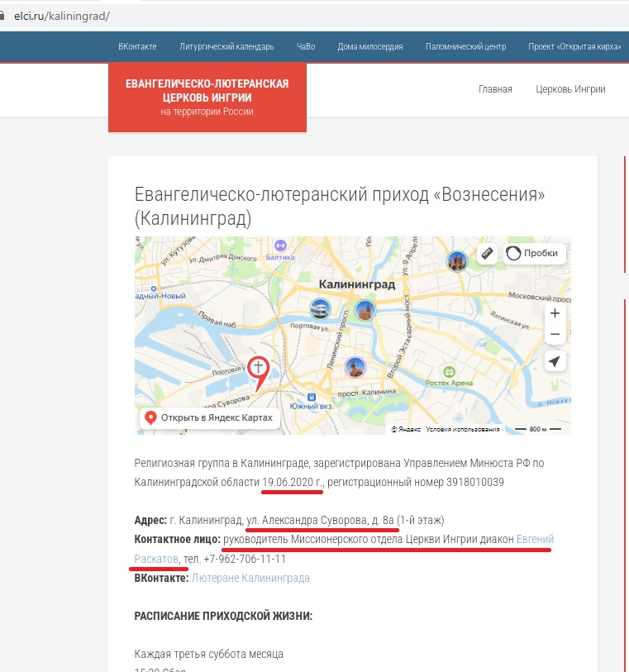
Task: Zoom out on the Yandex map
Action: pyautogui.click(x=555, y=335)
